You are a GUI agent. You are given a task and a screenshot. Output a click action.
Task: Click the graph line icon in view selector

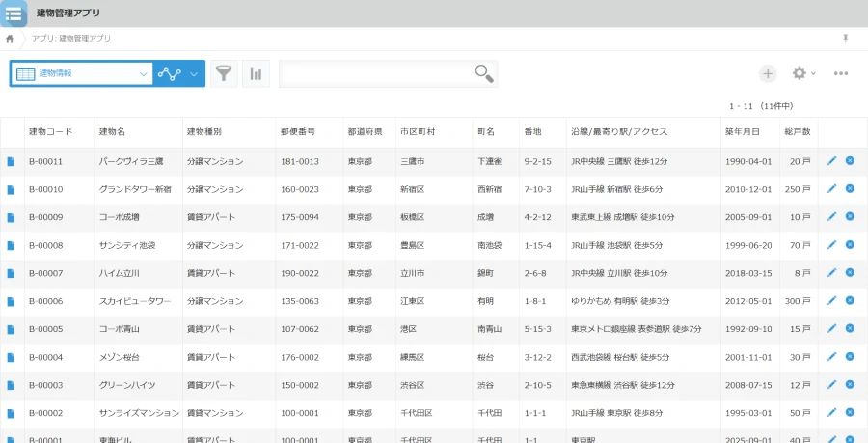click(170, 73)
